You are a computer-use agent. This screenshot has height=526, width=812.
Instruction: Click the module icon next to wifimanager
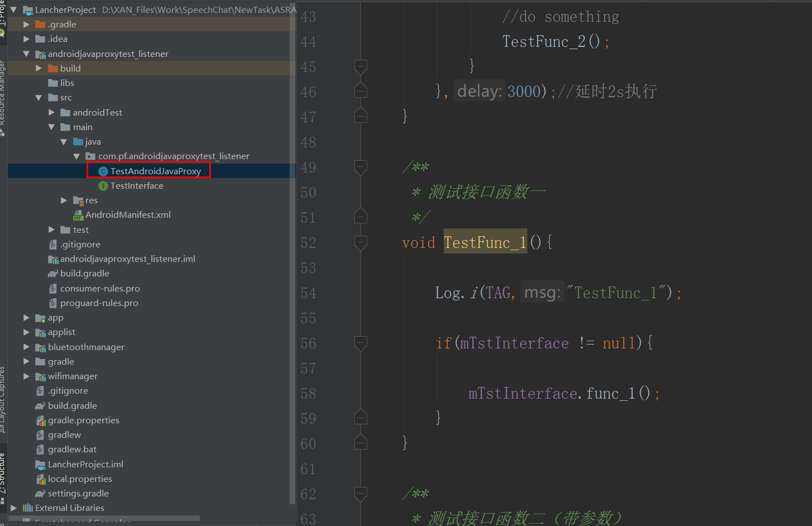pos(39,376)
